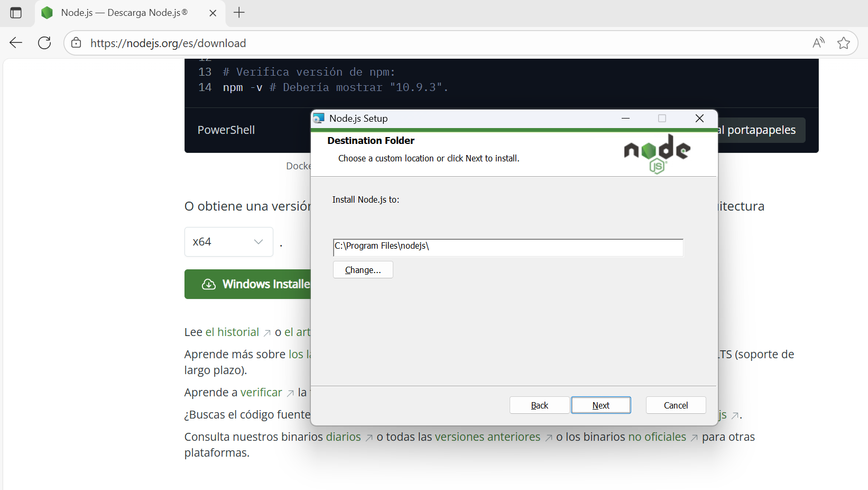The width and height of the screenshot is (868, 490).
Task: Reload the current page
Action: pyautogui.click(x=44, y=43)
